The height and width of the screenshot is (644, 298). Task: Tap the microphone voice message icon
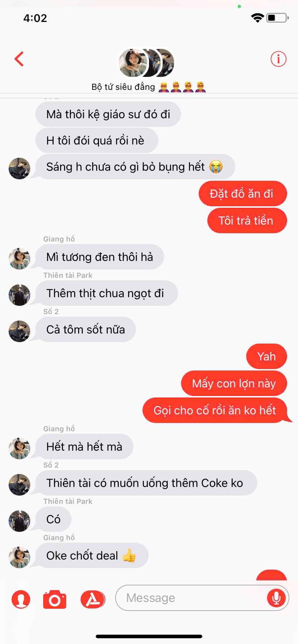coord(276,598)
